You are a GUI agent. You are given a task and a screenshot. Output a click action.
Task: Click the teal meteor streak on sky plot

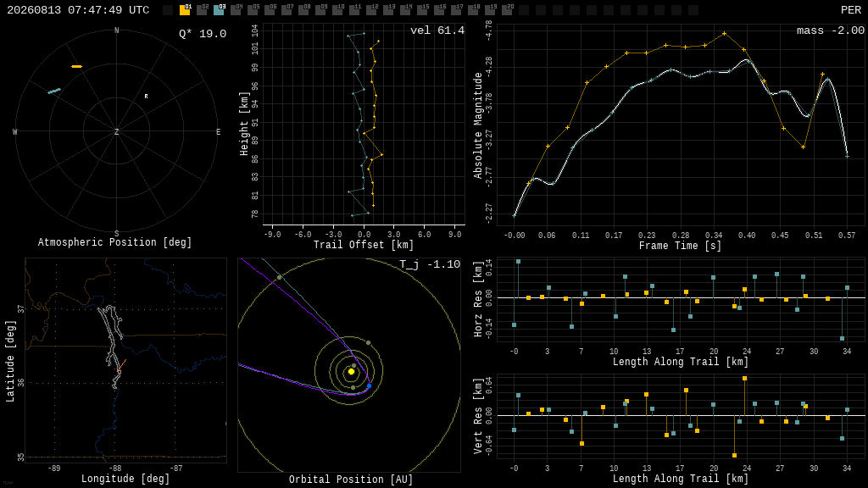pyautogui.click(x=54, y=91)
